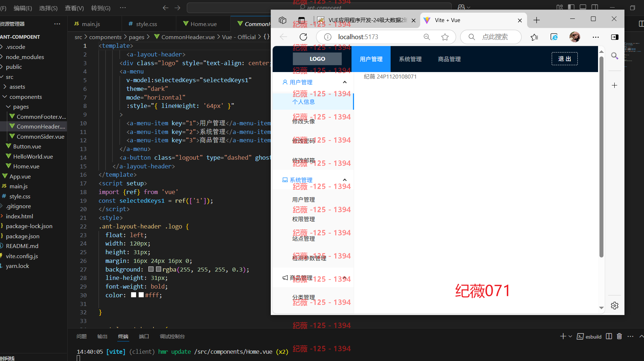Screen dimensions: 644x361
Task: Add page to favorites star icon
Action: click(445, 37)
